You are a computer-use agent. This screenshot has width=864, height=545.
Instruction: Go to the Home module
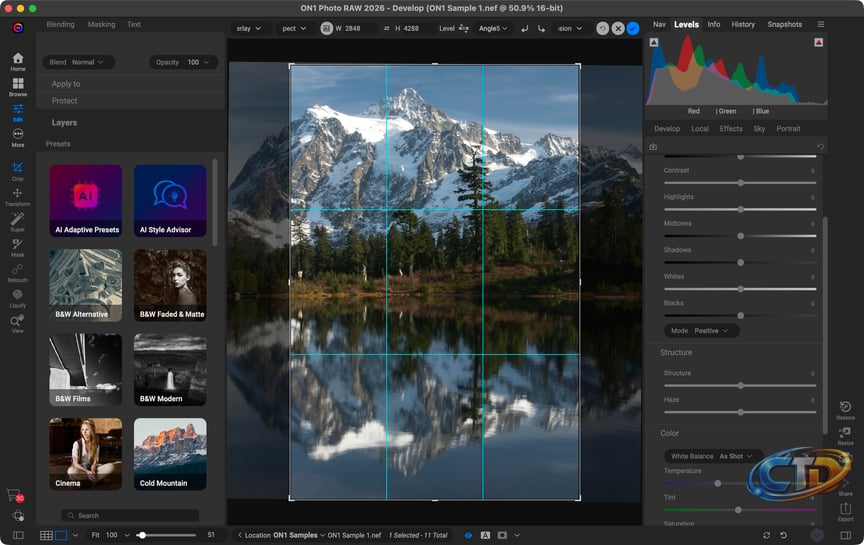pos(18,62)
